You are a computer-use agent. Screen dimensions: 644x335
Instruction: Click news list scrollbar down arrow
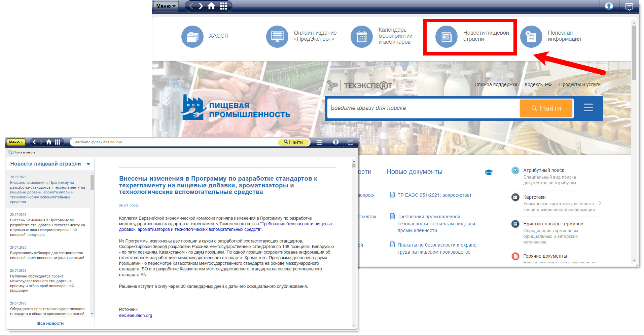[x=92, y=314]
